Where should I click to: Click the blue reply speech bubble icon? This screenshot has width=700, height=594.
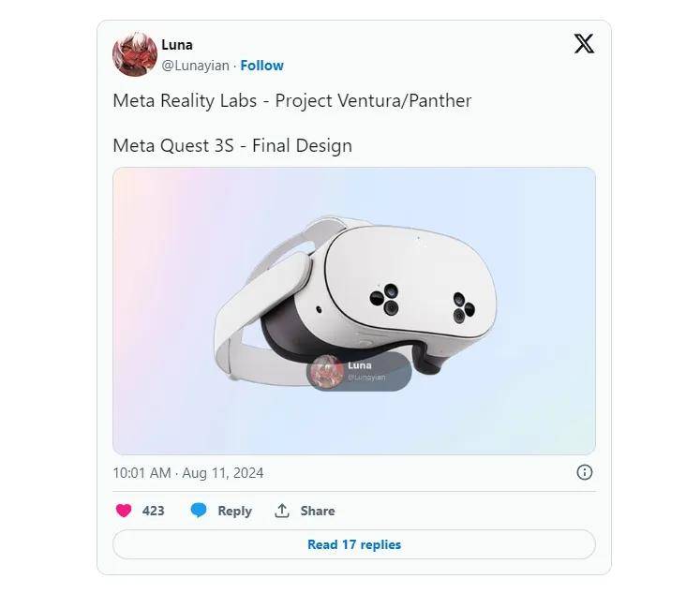point(199,511)
